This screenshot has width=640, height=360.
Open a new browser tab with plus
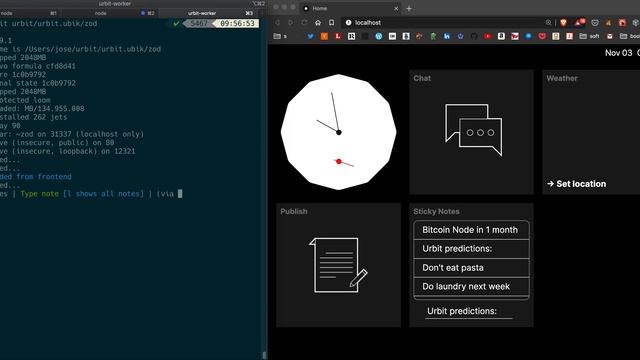(409, 8)
